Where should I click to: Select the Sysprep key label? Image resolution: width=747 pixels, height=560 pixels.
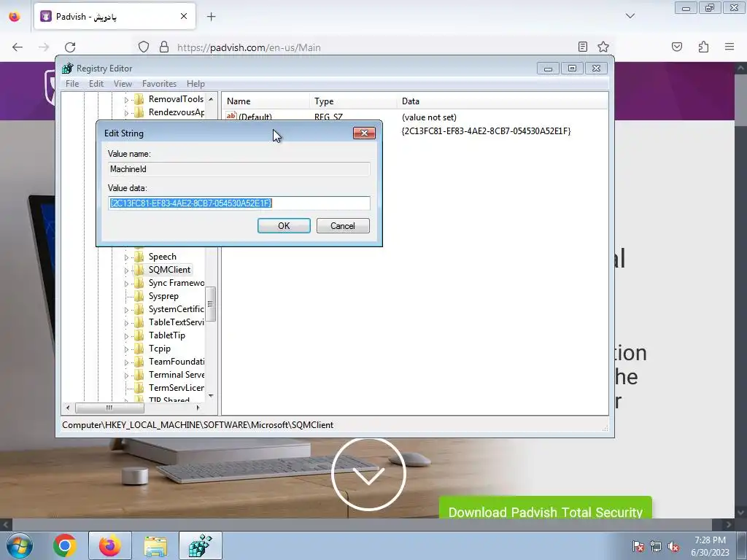[x=163, y=296]
